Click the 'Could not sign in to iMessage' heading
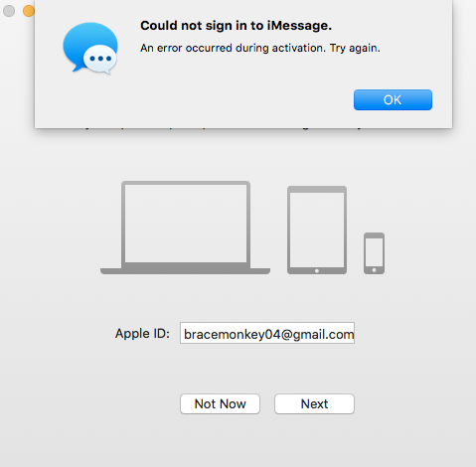The image size is (476, 467). [236, 26]
